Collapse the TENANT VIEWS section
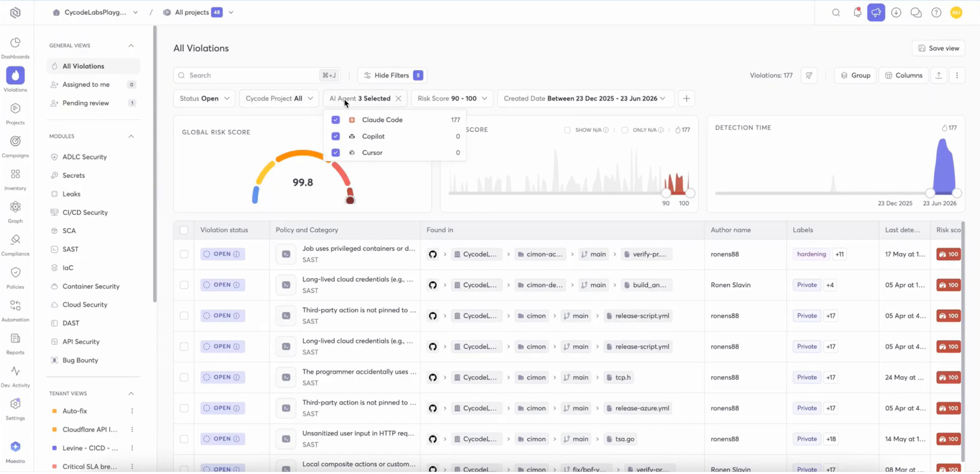The width and height of the screenshot is (980, 474). [x=131, y=394]
